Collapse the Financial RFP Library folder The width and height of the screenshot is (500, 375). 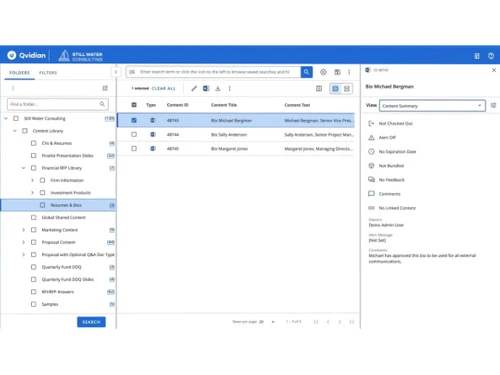(23, 168)
